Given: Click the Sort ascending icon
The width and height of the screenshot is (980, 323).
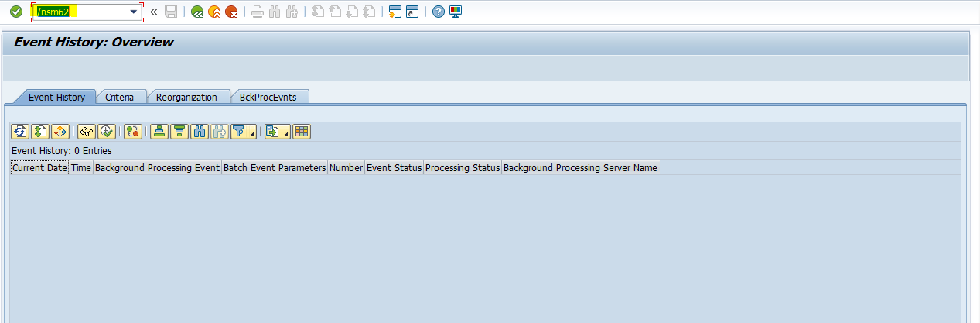Looking at the screenshot, I should click(159, 132).
